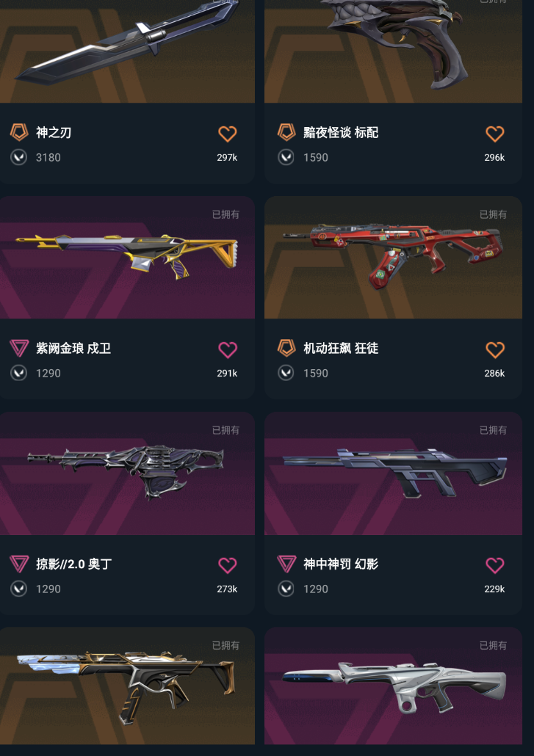534x756 pixels.
Task: Toggle favorite heart for 机动狂飙 狂徒
Action: (x=494, y=349)
